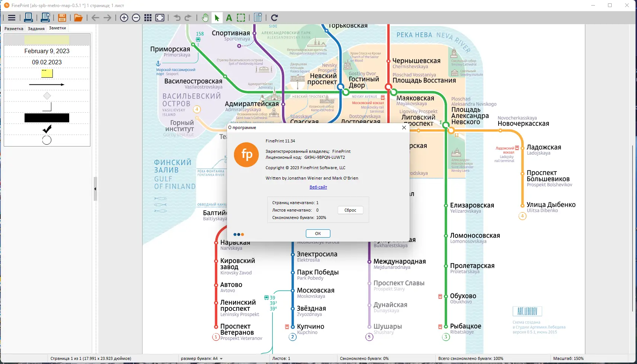637x364 pixels.
Task: Go to previous page with left arrow
Action: (95, 17)
